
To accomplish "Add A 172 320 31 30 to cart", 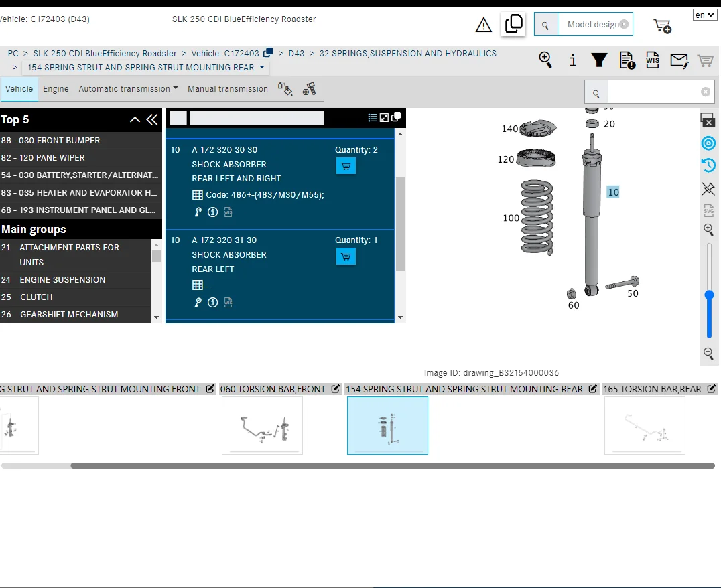I will coord(346,256).
